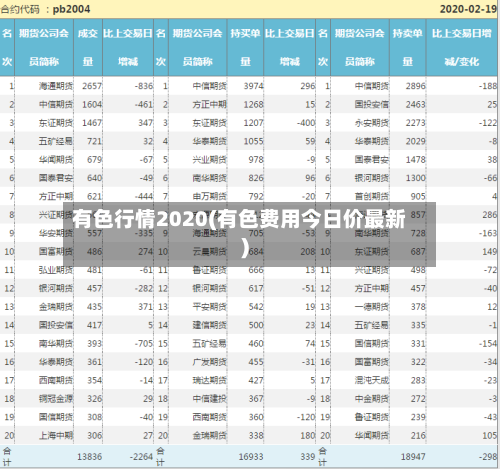Click the company name 瑞达期货
500x469 pixels.
tap(210, 380)
